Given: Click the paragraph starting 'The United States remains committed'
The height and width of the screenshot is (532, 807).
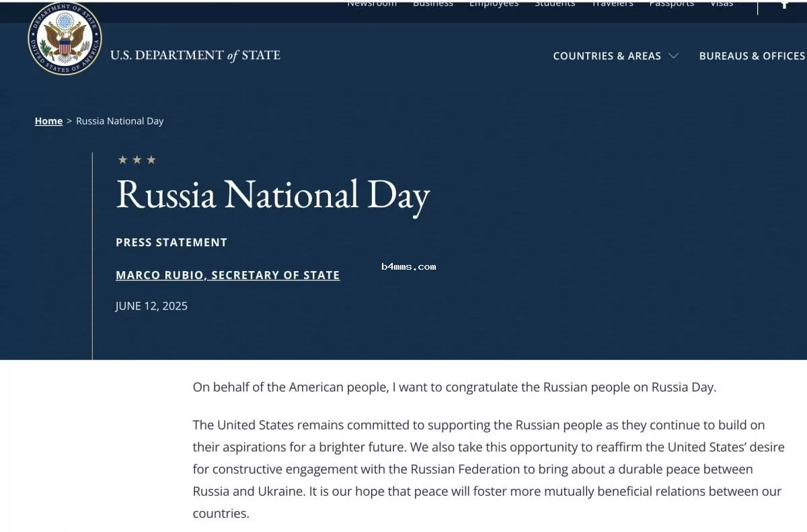Looking at the screenshot, I should coord(489,469).
